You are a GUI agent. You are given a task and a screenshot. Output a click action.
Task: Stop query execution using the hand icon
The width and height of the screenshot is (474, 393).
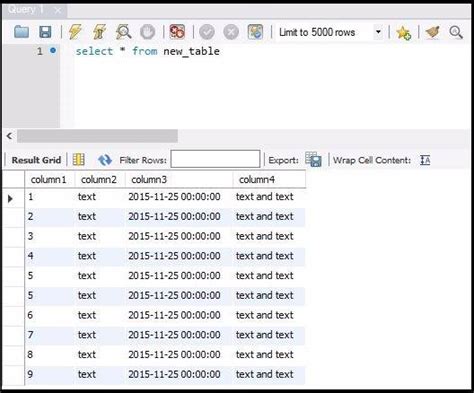pos(147,32)
